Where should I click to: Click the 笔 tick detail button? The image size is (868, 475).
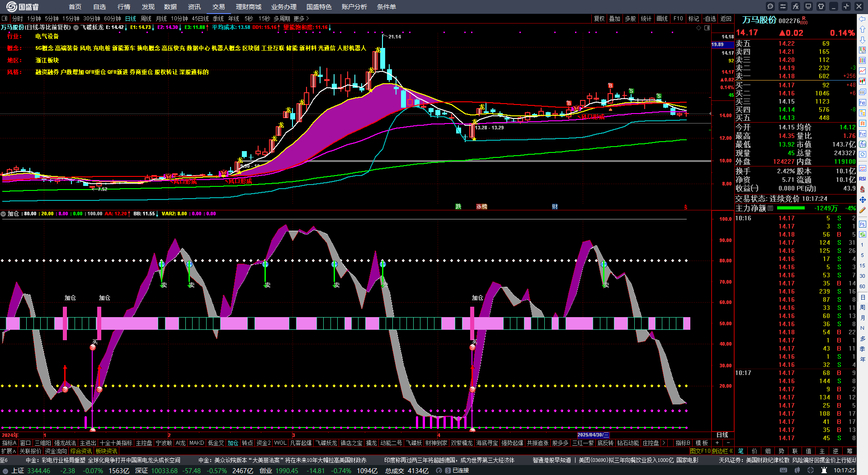(x=741, y=451)
